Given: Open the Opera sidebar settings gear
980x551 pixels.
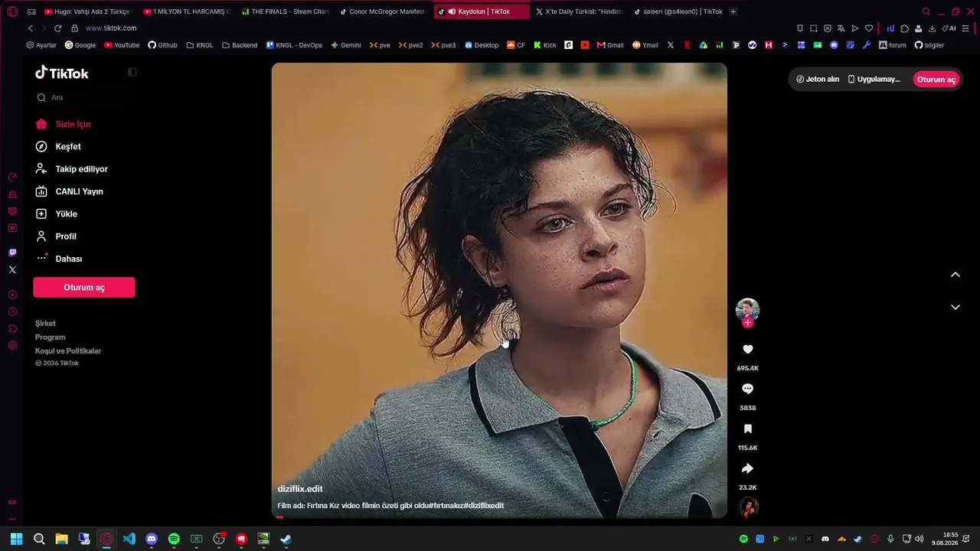Looking at the screenshot, I should point(12,345).
